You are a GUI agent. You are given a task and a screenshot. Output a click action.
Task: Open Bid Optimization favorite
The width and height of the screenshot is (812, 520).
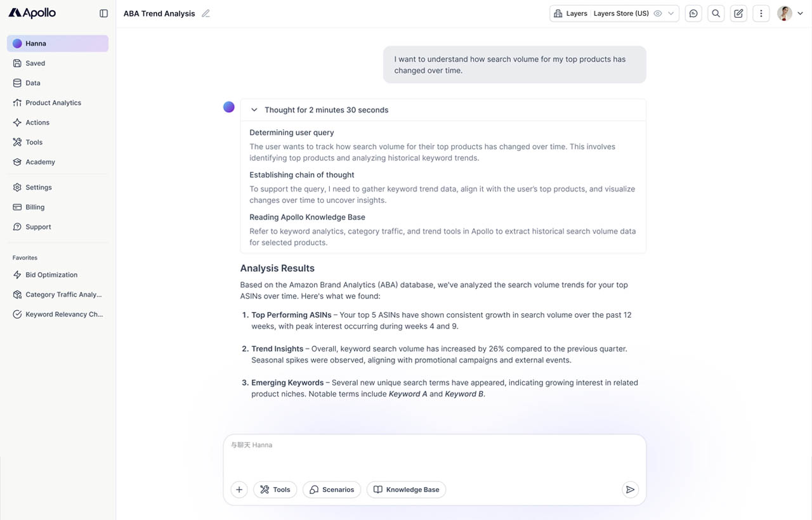click(51, 275)
